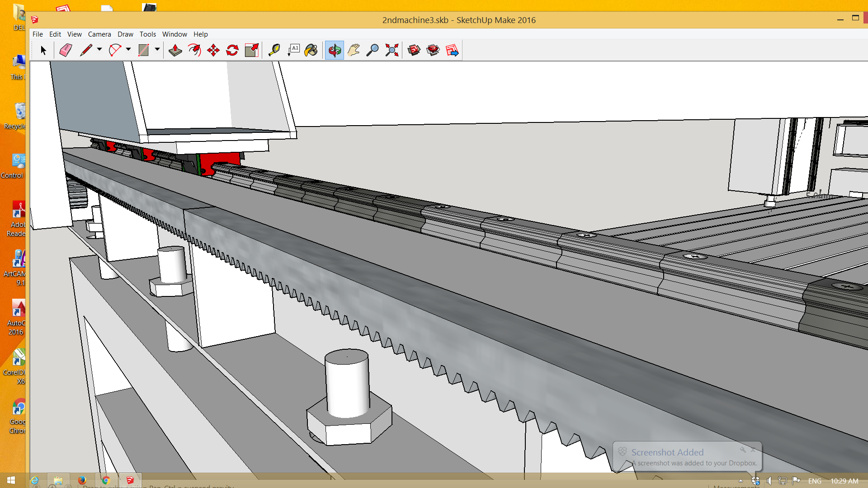The image size is (868, 488).
Task: Select the Rotate tool
Action: click(232, 50)
